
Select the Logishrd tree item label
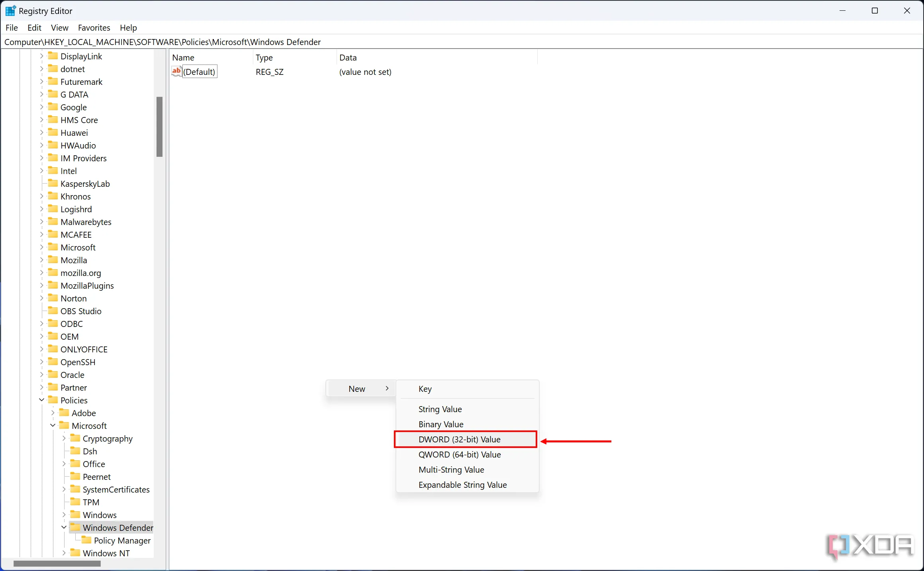[76, 209]
